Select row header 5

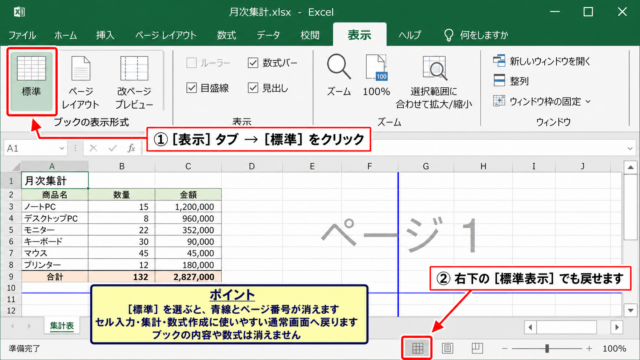click(11, 230)
